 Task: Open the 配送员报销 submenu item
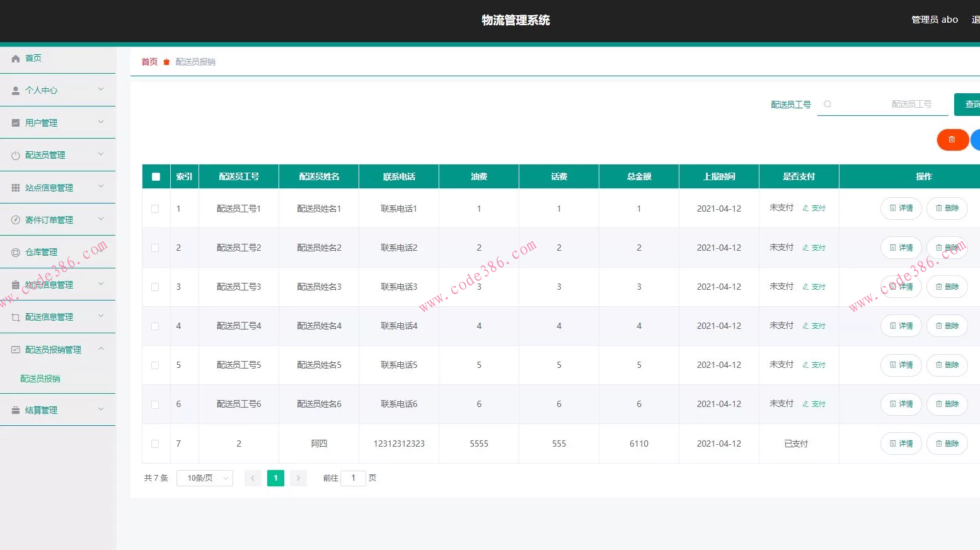coord(40,379)
